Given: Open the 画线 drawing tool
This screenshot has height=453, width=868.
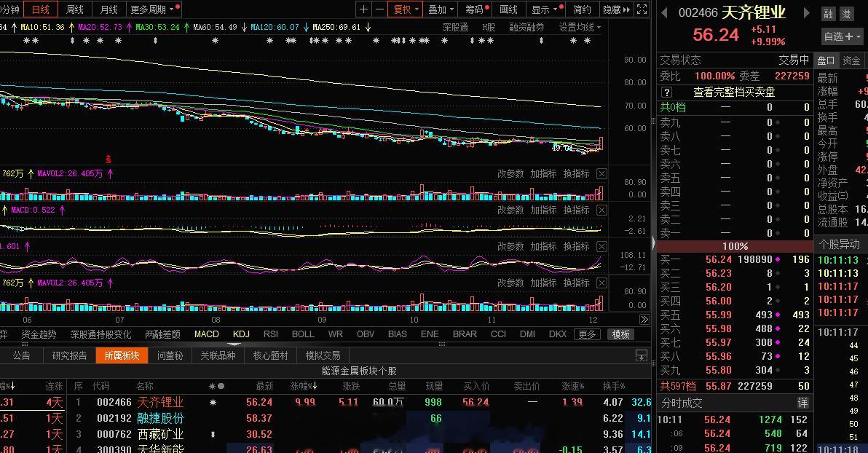Looking at the screenshot, I should tap(508, 9).
